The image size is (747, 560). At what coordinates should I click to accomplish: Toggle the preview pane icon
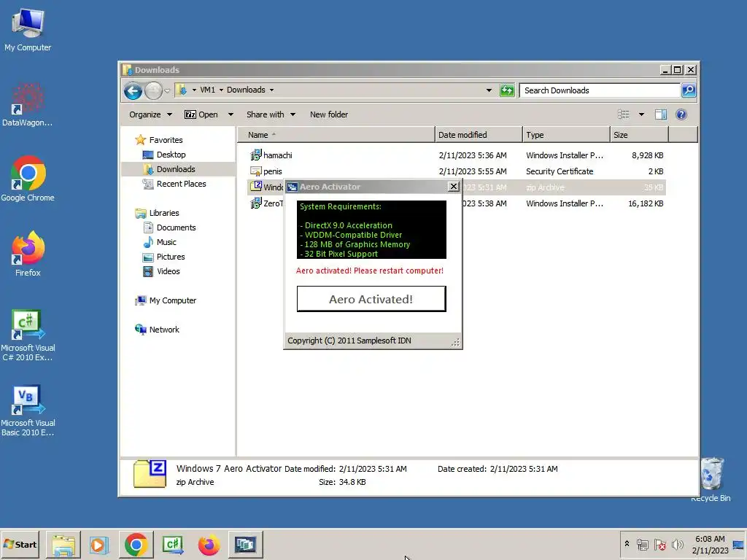[x=660, y=114]
